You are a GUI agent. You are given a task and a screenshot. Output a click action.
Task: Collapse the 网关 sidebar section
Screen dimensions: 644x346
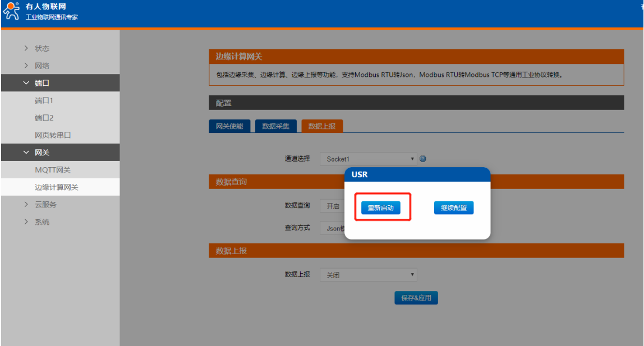(42, 153)
